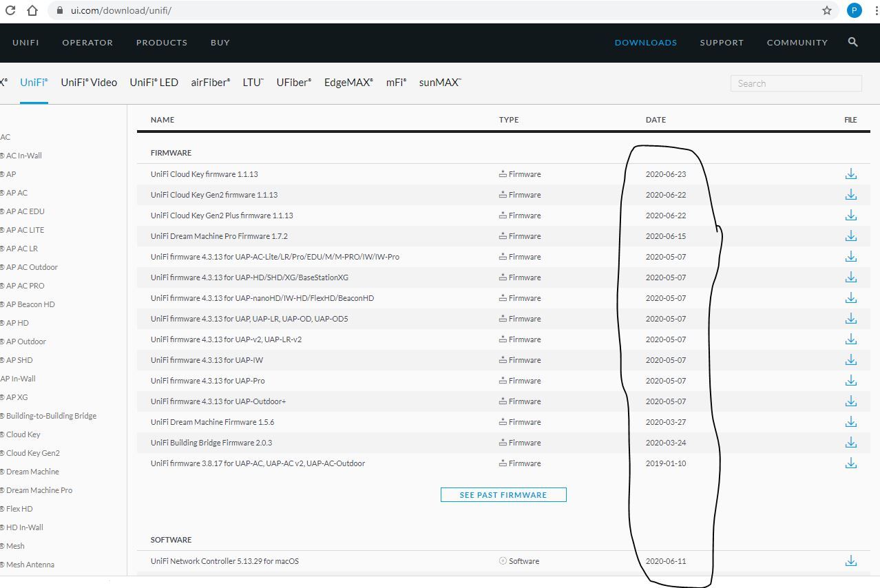This screenshot has height=588, width=880.
Task: Open the COMMUNITY navigation link
Action: [797, 43]
